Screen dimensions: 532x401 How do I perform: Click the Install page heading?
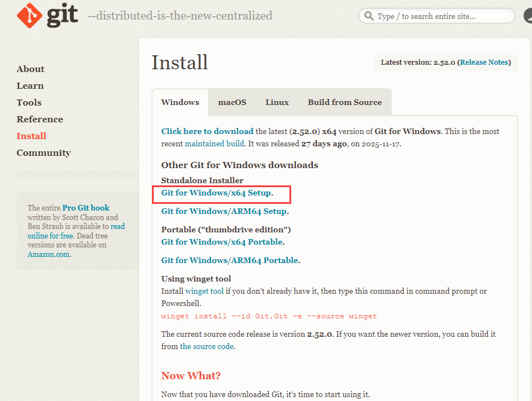[x=179, y=63]
